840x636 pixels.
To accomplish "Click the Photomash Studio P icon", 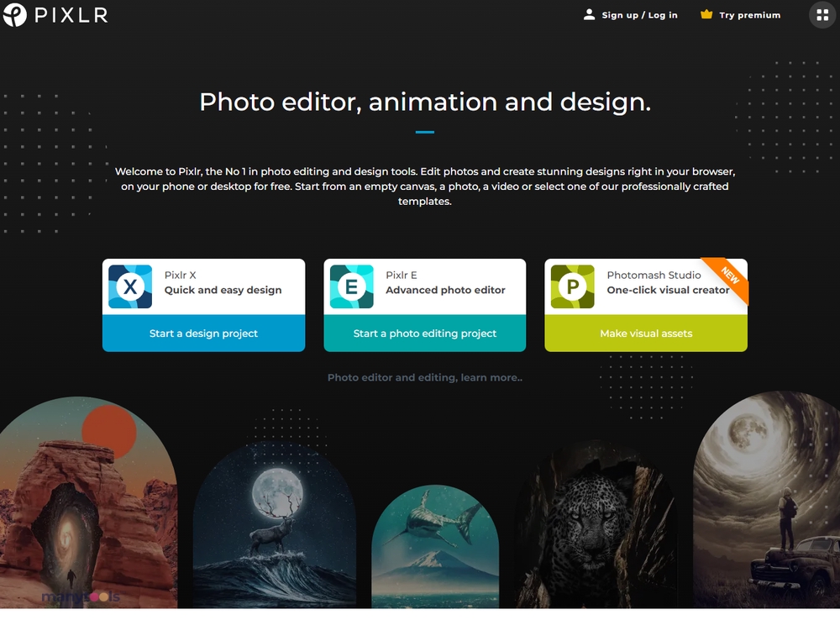I will pyautogui.click(x=573, y=286).
